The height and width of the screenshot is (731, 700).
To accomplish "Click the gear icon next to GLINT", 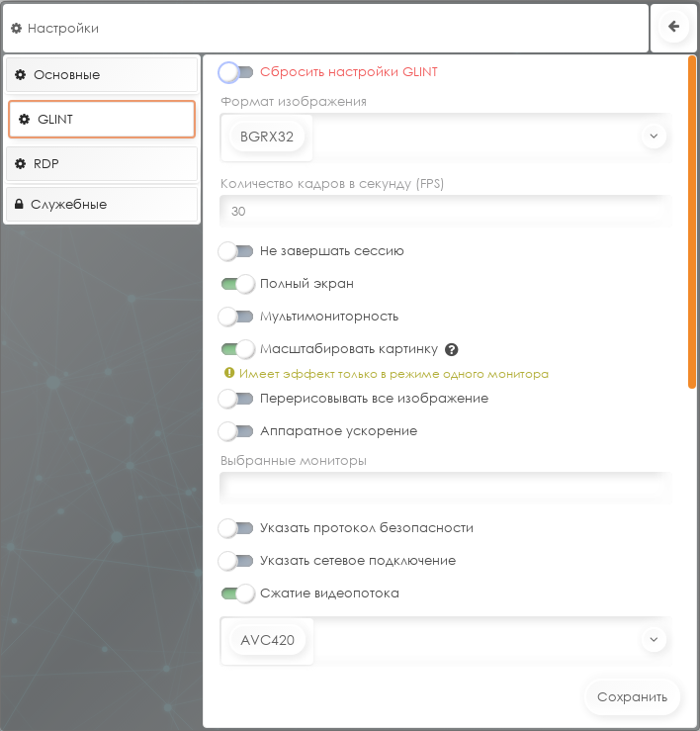I will click(25, 120).
